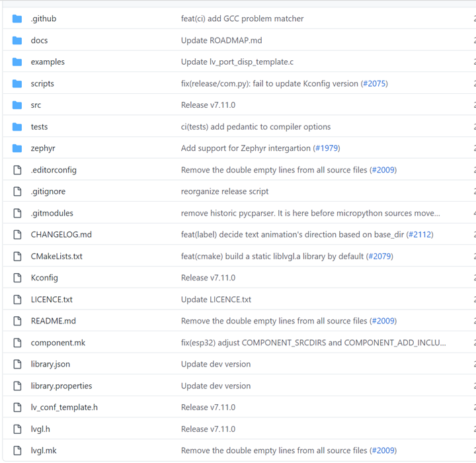Follow #2009 link in README.md row
Viewport: 476px width, 463px height.
click(383, 321)
